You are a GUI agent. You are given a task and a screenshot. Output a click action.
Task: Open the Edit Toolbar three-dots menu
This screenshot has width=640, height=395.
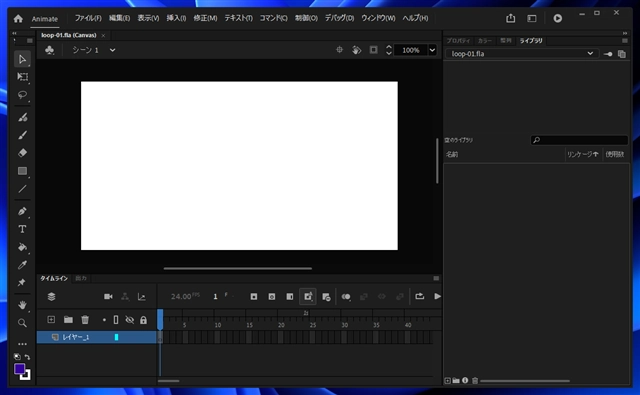(22, 344)
